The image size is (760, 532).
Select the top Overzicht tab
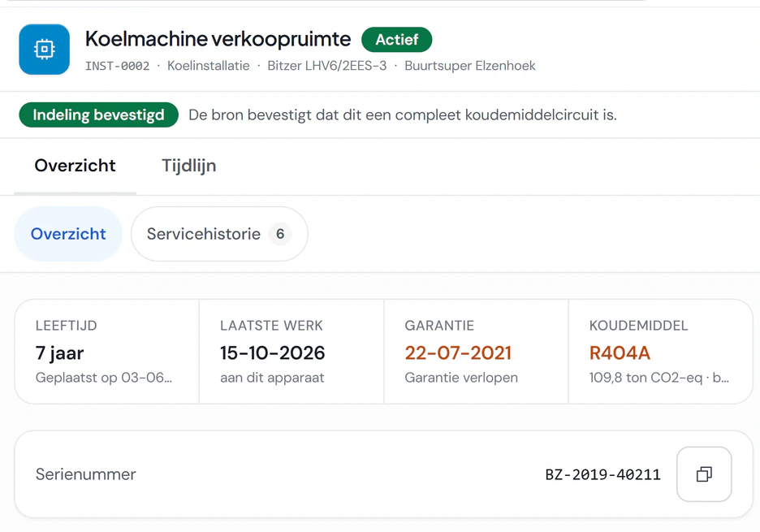tap(76, 166)
